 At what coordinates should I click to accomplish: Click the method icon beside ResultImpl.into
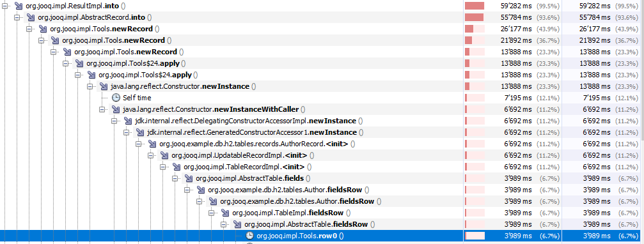[x=18, y=6]
